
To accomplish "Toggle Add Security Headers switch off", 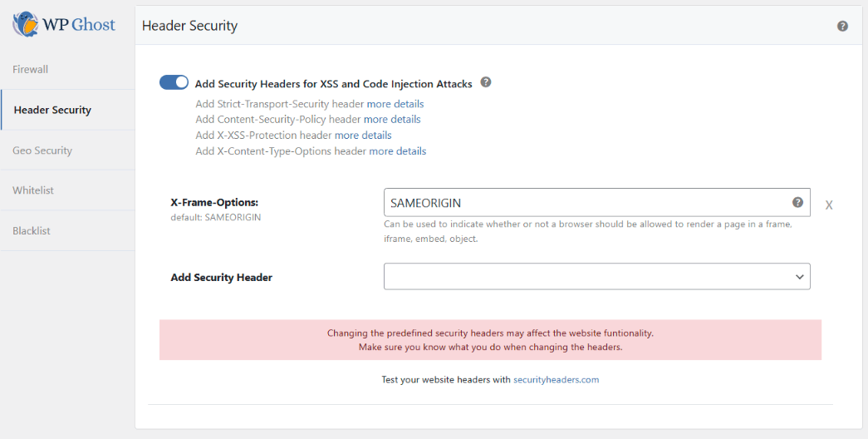I will (x=174, y=82).
